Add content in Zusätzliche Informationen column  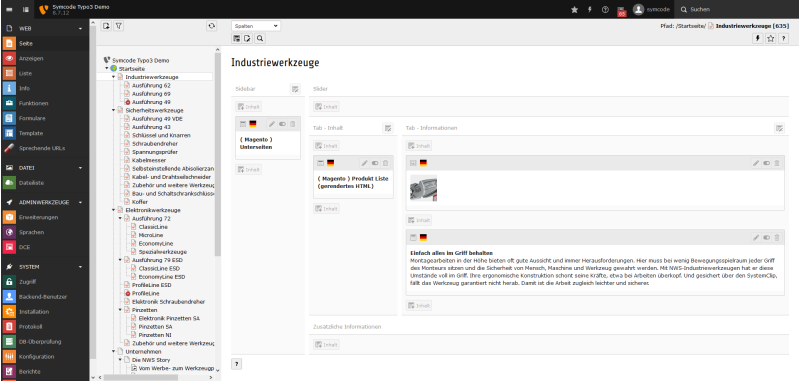[326, 345]
